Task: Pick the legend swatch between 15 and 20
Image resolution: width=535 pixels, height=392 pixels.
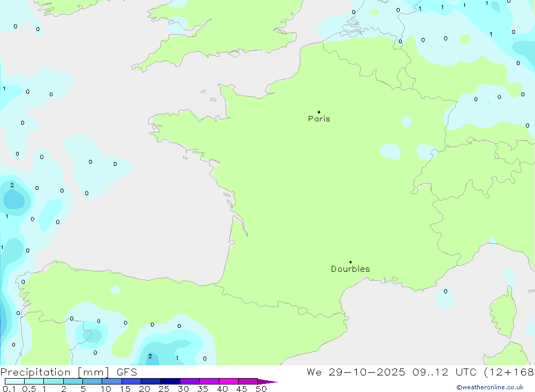Action: [x=132, y=381]
